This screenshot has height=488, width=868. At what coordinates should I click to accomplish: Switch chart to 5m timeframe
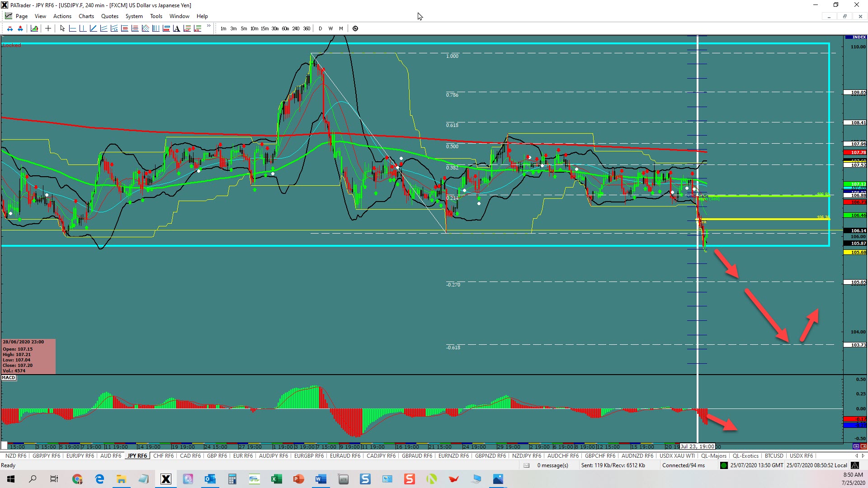click(244, 28)
